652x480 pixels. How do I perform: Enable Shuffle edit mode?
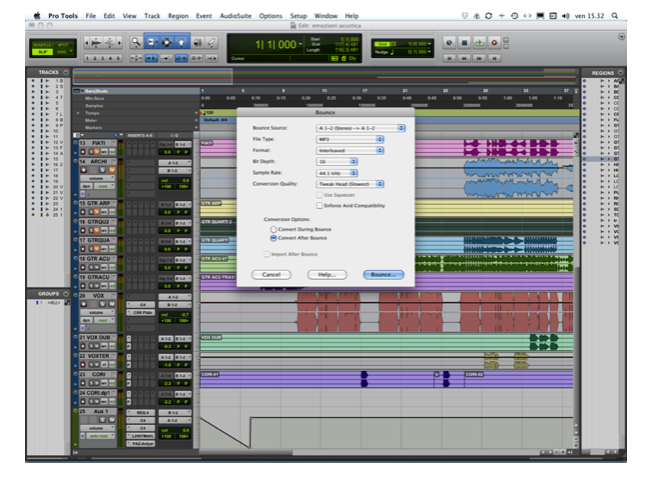coord(42,45)
